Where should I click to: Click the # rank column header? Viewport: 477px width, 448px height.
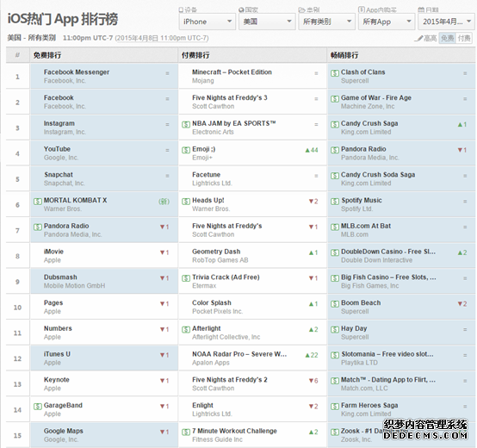17,55
